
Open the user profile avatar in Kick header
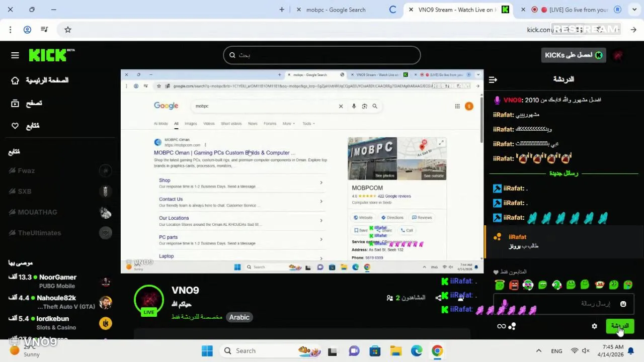618,55
